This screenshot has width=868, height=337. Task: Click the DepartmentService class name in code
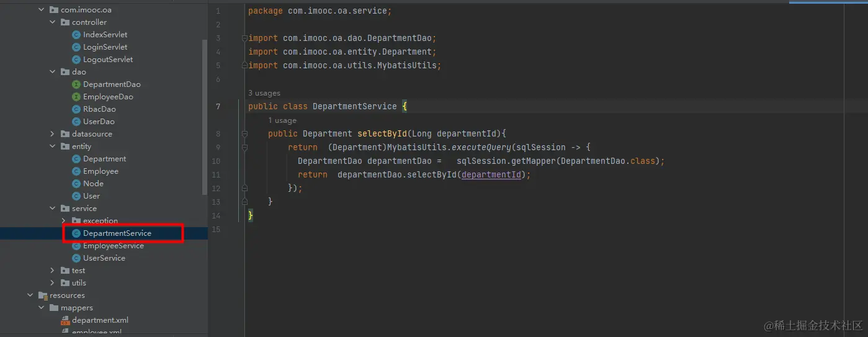click(354, 107)
